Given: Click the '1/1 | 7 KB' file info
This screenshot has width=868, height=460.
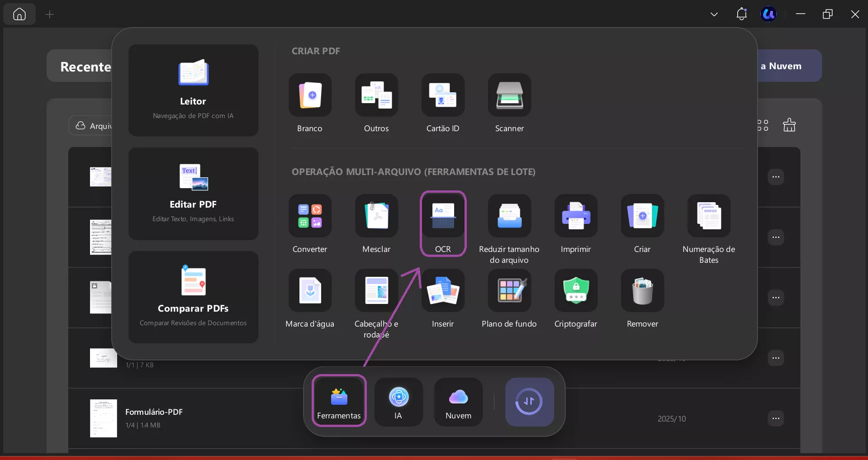Looking at the screenshot, I should coord(139,365).
